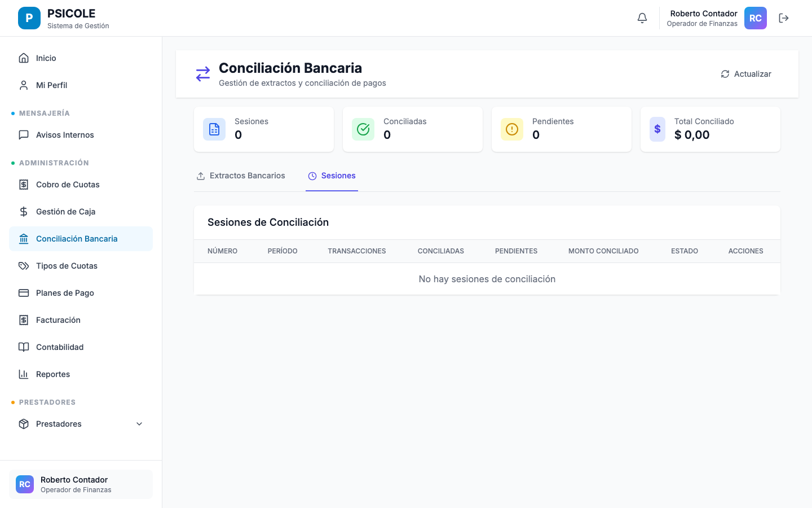The image size is (812, 508).
Task: Click the PERÍODO column header
Action: pos(283,251)
